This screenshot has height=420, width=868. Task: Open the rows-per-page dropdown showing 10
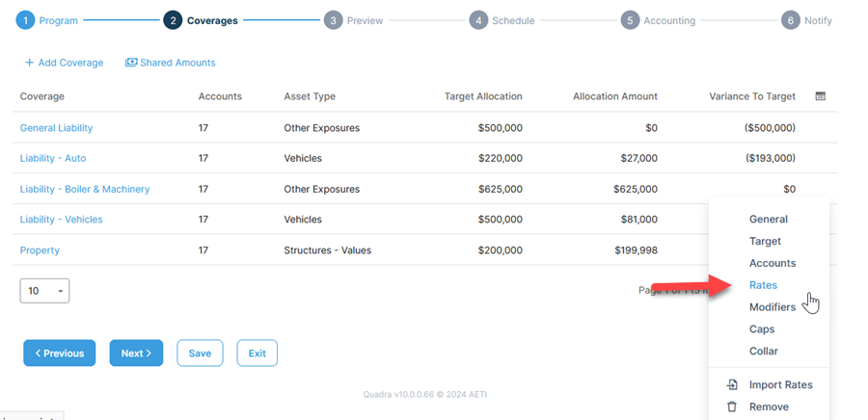coord(44,291)
